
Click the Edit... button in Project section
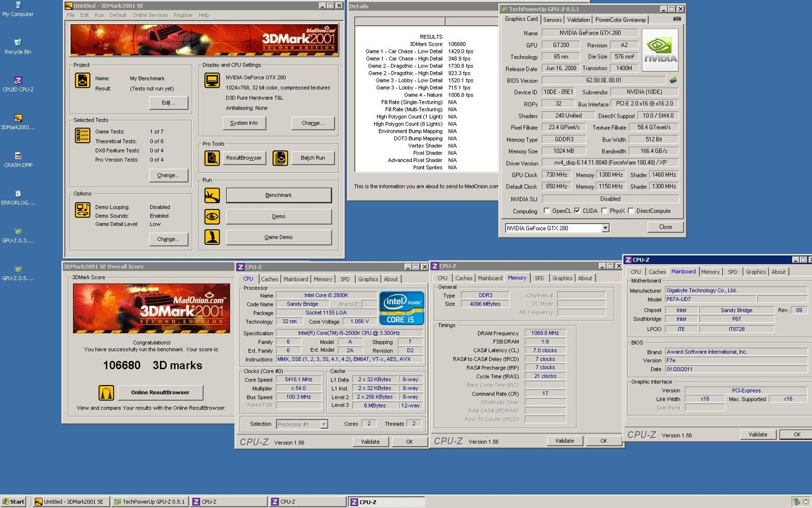[168, 103]
